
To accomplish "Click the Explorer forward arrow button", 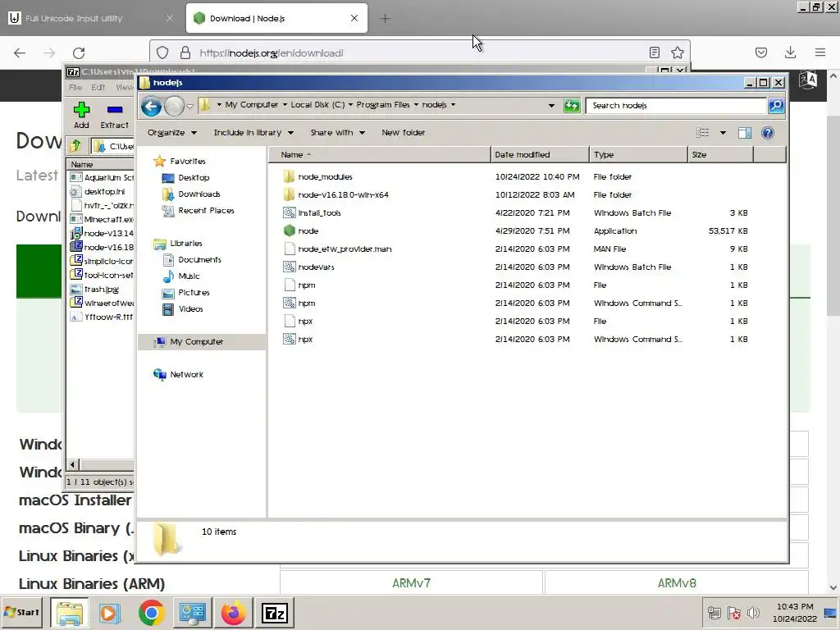I will tap(174, 106).
